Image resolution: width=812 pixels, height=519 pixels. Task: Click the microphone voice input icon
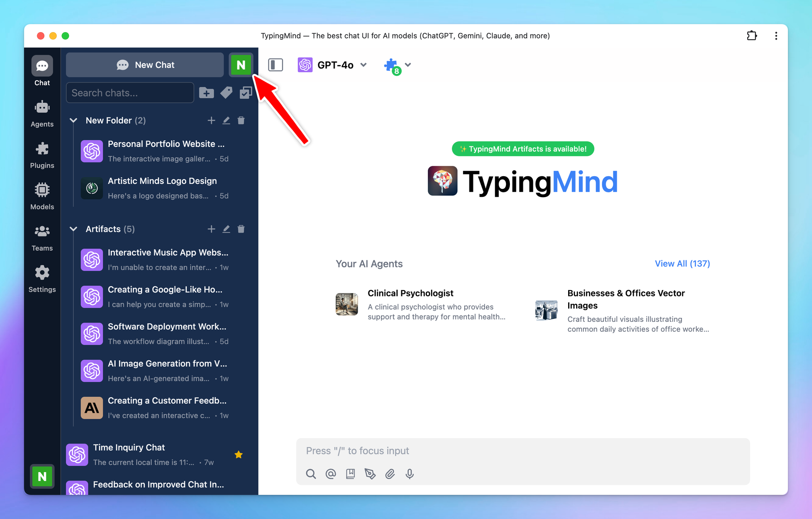410,474
